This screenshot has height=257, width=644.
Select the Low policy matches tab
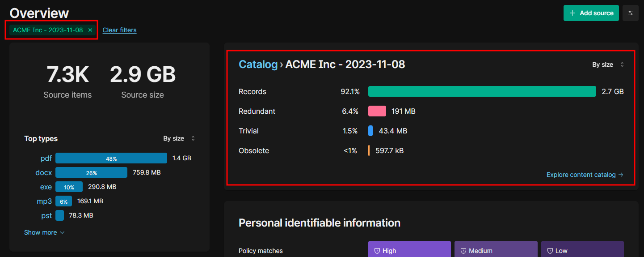tap(582, 250)
